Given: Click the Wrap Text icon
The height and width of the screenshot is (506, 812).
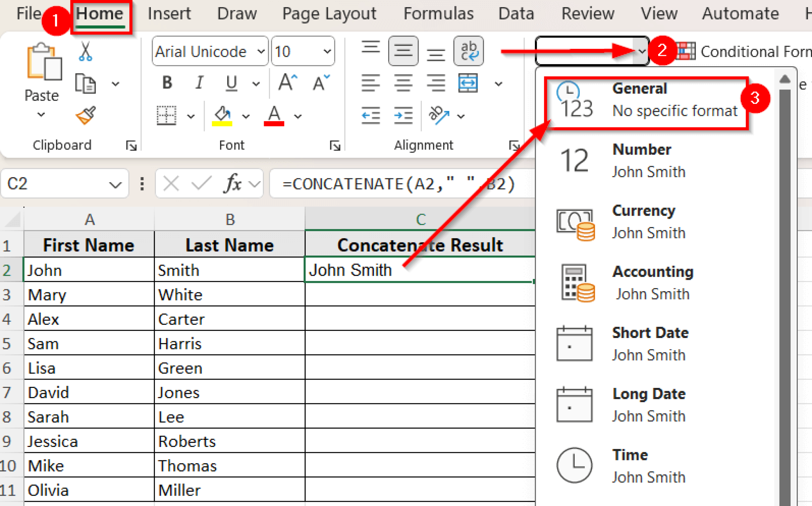Looking at the screenshot, I should (469, 51).
